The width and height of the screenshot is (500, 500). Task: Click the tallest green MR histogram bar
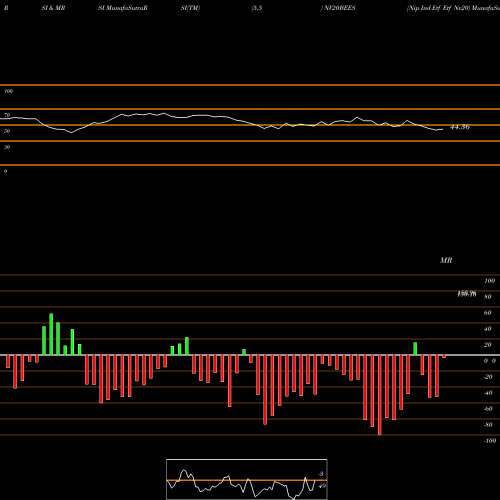(x=51, y=334)
